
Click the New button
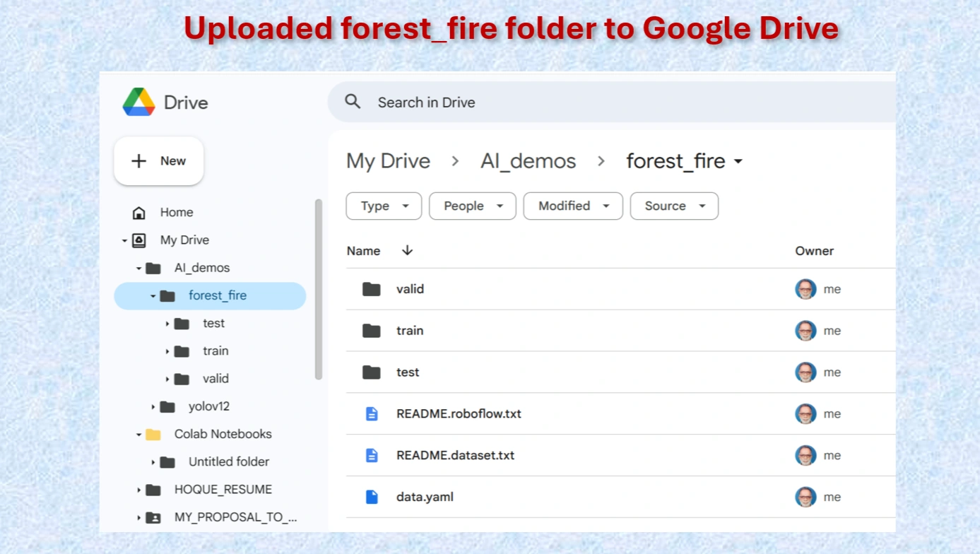pyautogui.click(x=159, y=161)
